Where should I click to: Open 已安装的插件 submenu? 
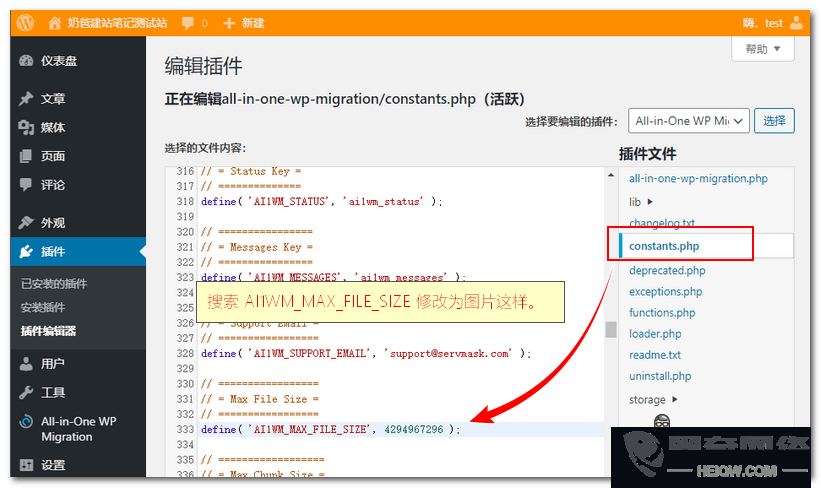coord(54,284)
